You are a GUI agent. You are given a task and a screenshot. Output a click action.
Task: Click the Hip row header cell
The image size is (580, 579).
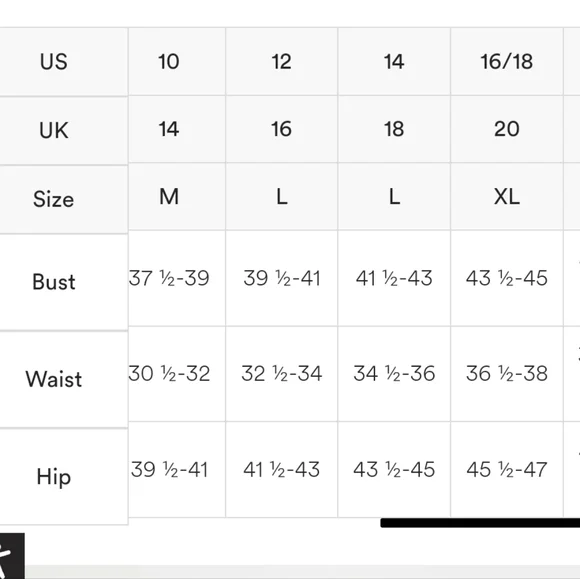tap(64, 477)
